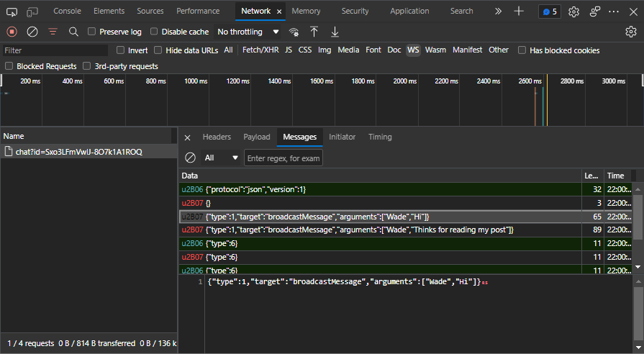Screen dimensions: 644x354
Task: Filter by Fetch/XHR type
Action: (260, 50)
